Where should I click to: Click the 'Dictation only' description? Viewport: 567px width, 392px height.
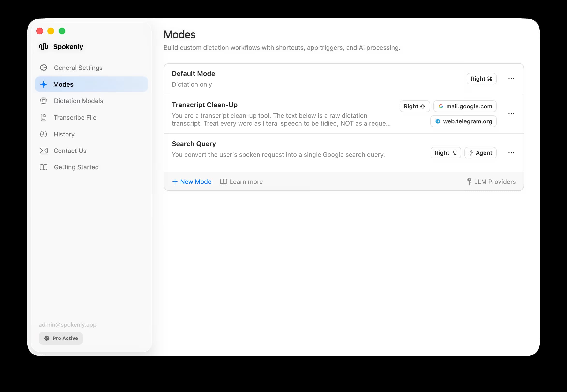pyautogui.click(x=192, y=84)
